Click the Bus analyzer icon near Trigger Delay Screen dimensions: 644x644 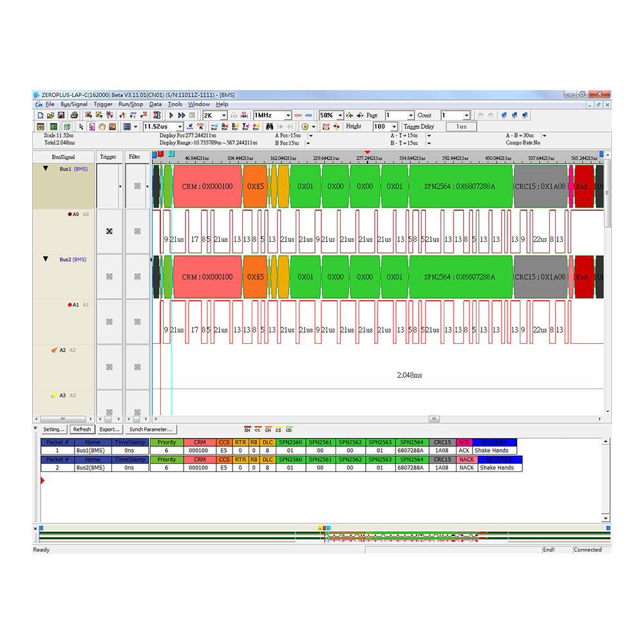click(325, 126)
